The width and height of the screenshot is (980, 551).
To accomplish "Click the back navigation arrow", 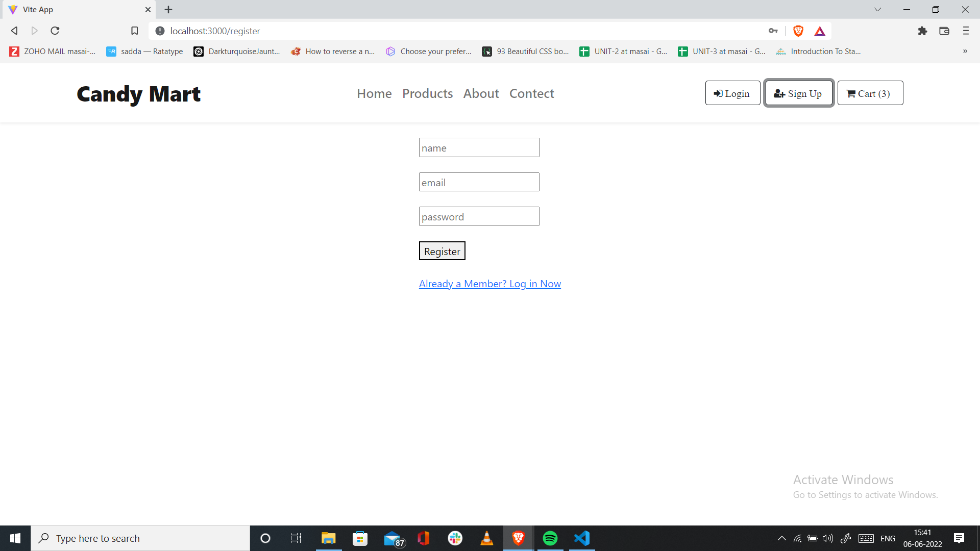I will tap(14, 31).
